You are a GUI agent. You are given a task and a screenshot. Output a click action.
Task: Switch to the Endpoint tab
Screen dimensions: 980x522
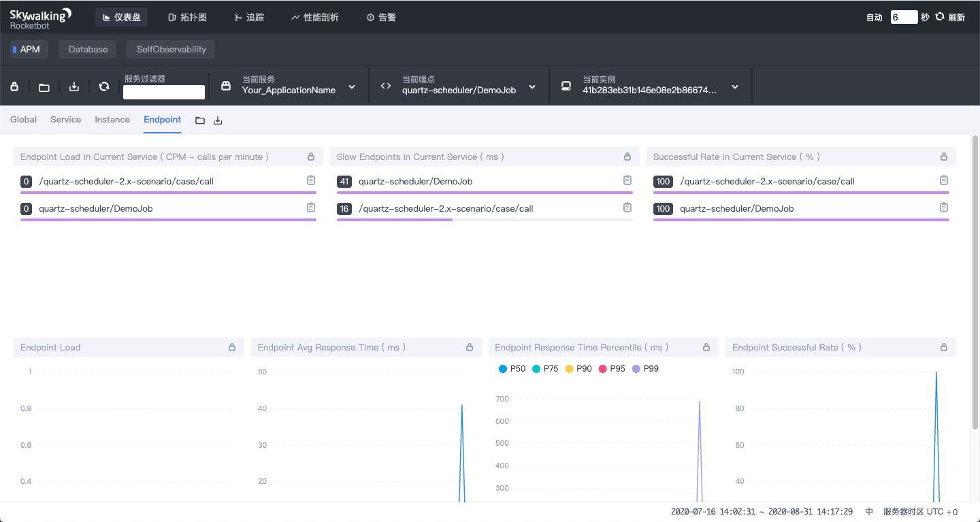click(x=162, y=119)
